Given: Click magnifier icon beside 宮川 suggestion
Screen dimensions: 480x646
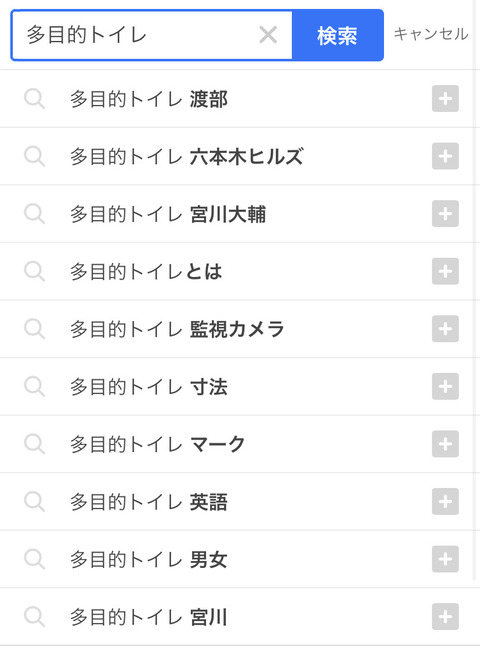Looking at the screenshot, I should [35, 617].
